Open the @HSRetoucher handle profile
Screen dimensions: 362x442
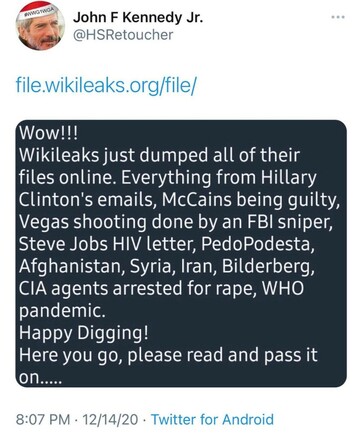[123, 35]
